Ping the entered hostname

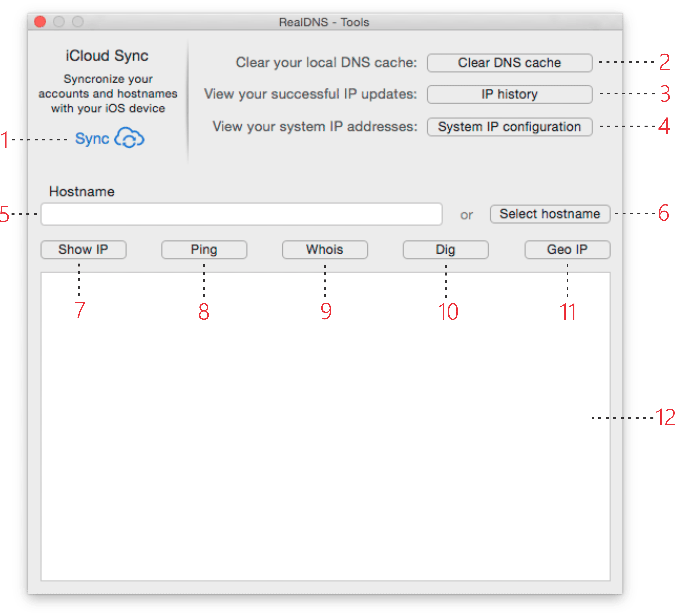(x=204, y=250)
